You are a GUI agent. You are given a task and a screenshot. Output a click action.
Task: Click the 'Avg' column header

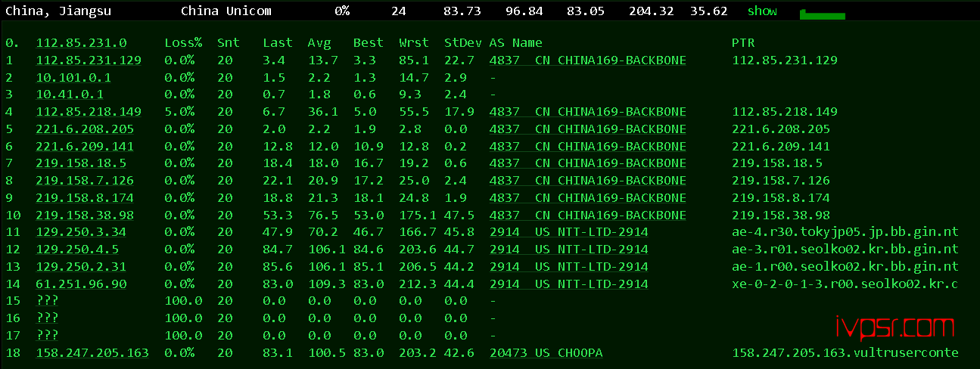point(319,43)
